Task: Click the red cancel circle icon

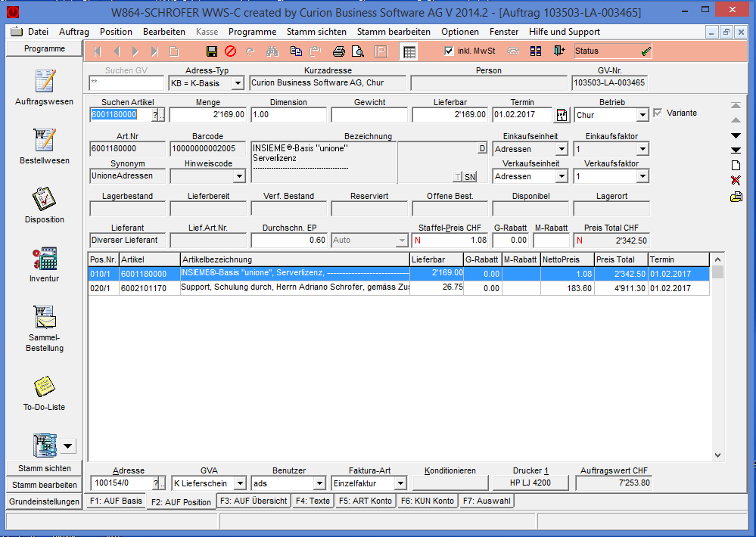Action: click(230, 51)
